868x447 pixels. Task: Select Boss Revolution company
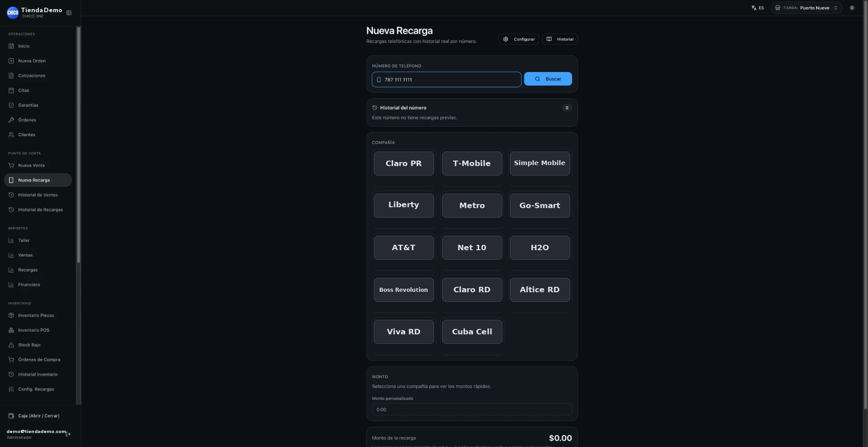pyautogui.click(x=404, y=290)
